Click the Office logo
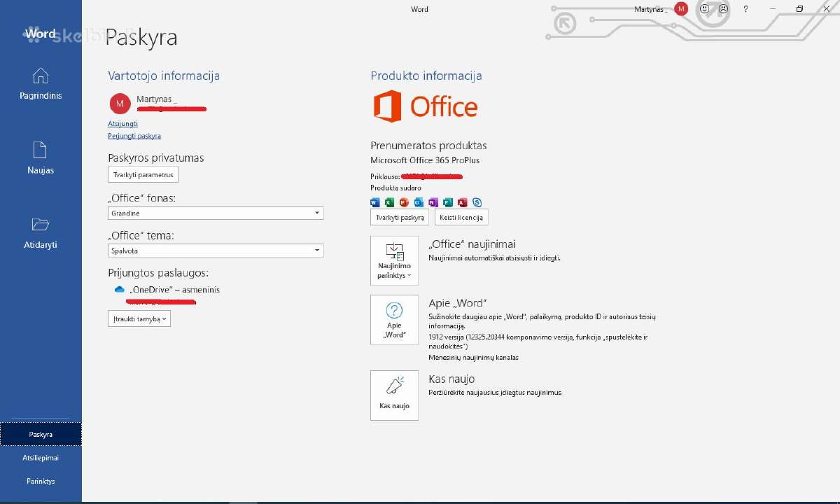Image resolution: width=840 pixels, height=504 pixels. tap(426, 106)
